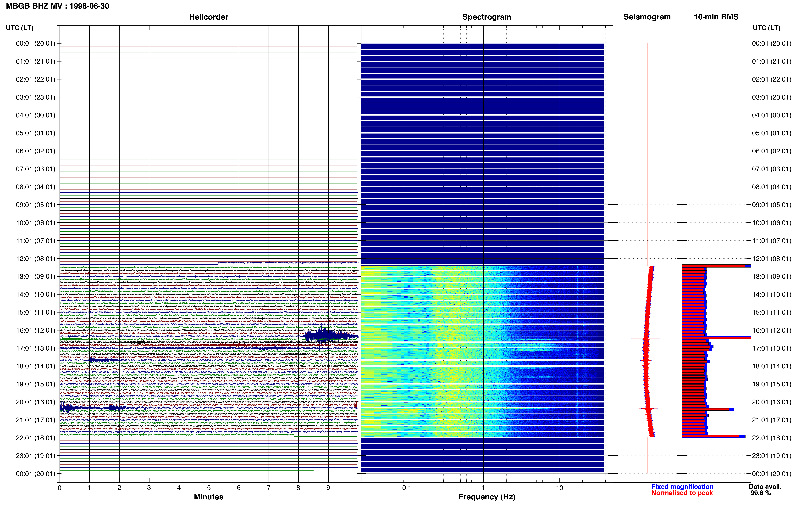Click the '10-min RMS' column heading
812x508 pixels.
tap(716, 17)
